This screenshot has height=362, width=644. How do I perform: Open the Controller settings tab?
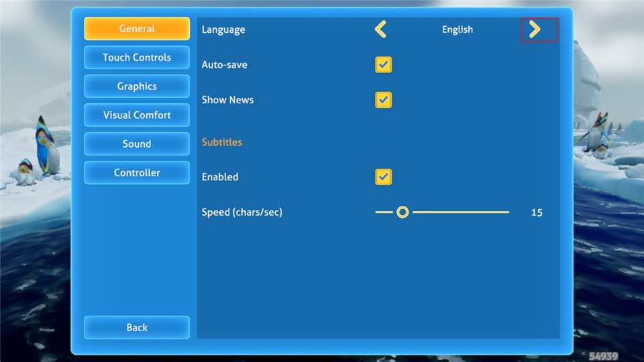(x=137, y=173)
